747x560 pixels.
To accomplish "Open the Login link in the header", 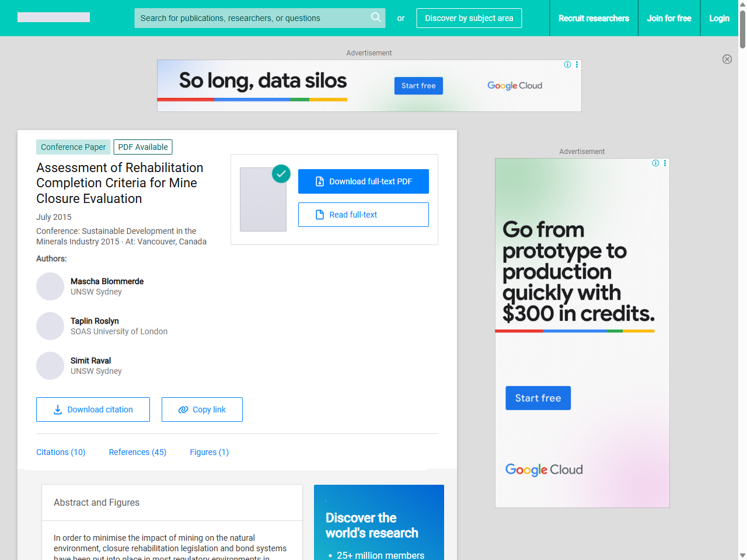I will 719,18.
